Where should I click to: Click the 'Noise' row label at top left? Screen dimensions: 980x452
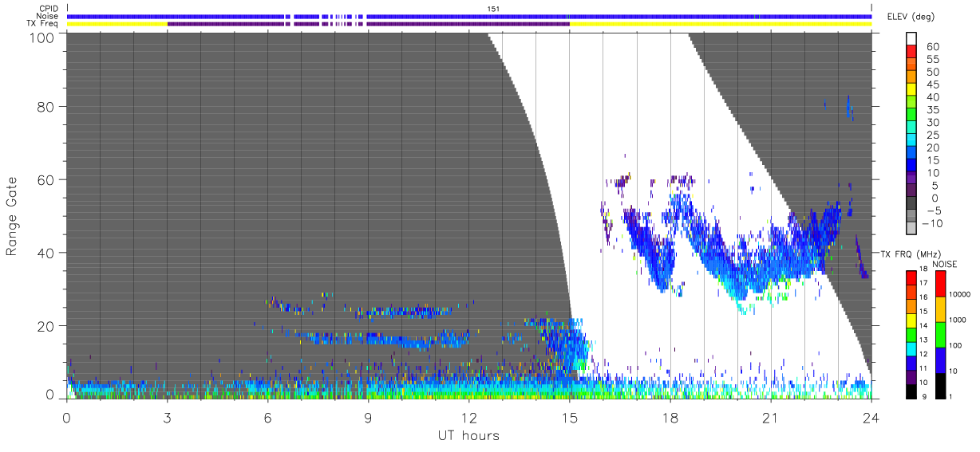(46, 16)
